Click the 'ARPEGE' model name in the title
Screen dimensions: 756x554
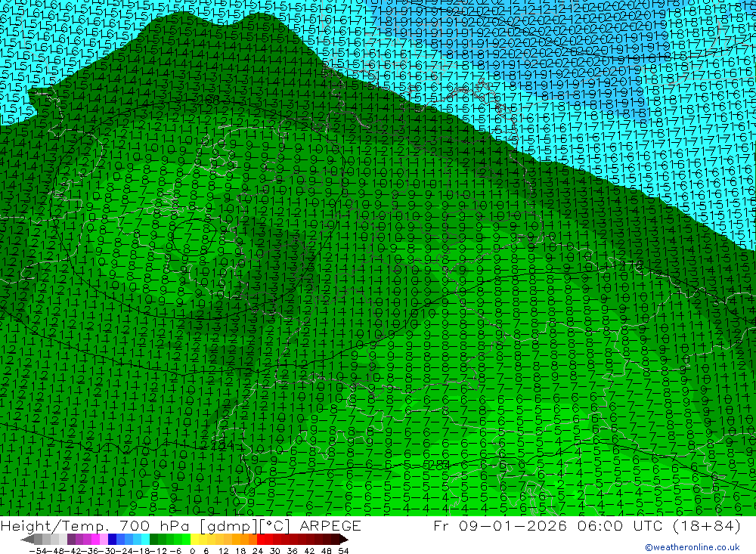[x=330, y=525]
